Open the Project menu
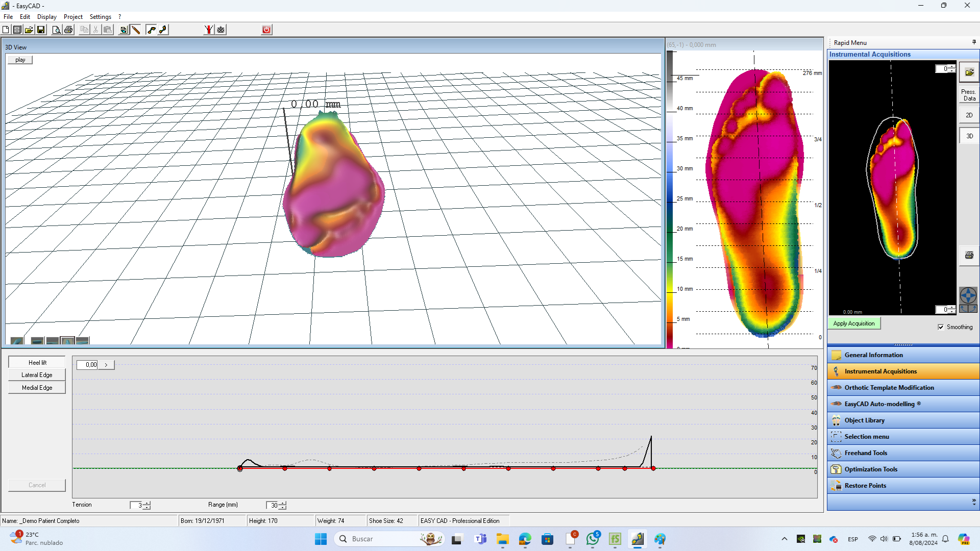The width and height of the screenshot is (980, 551). tap(73, 17)
